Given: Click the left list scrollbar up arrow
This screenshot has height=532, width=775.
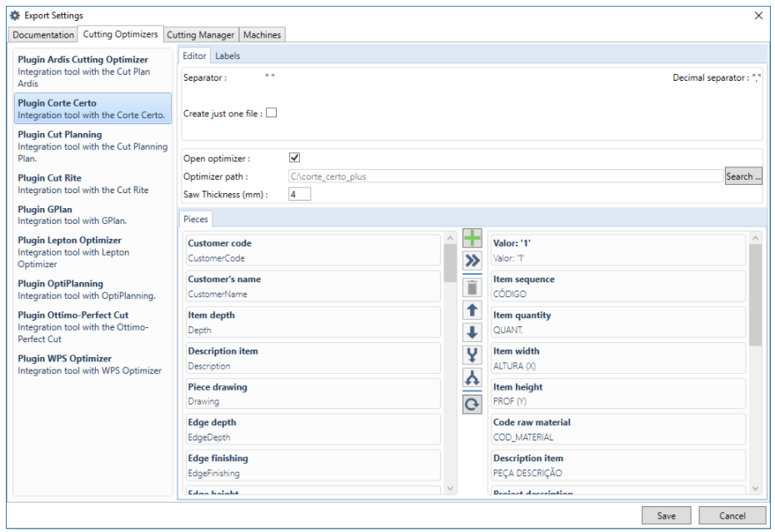Looking at the screenshot, I should coord(450,238).
